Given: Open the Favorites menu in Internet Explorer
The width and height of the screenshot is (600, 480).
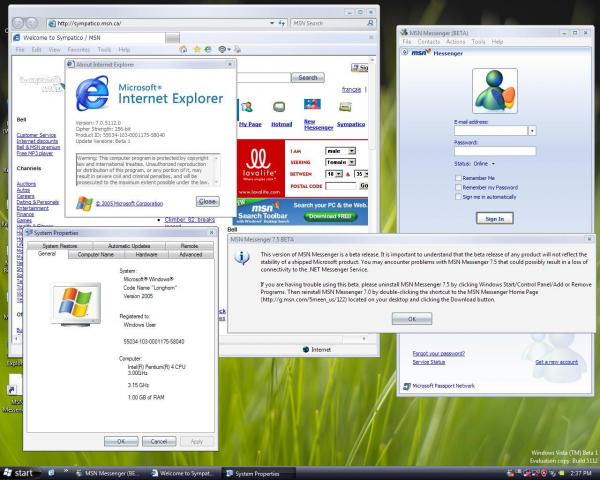Looking at the screenshot, I should click(x=78, y=50).
